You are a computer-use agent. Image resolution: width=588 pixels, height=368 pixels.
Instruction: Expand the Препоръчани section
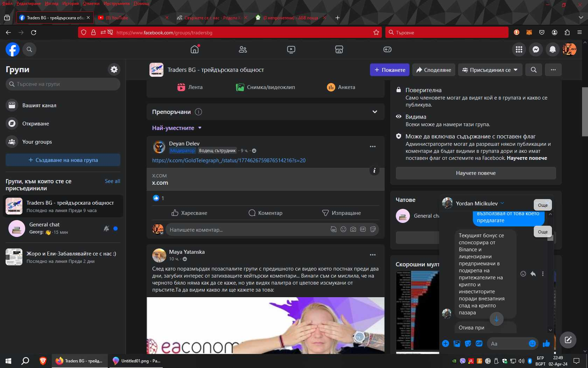(x=374, y=112)
